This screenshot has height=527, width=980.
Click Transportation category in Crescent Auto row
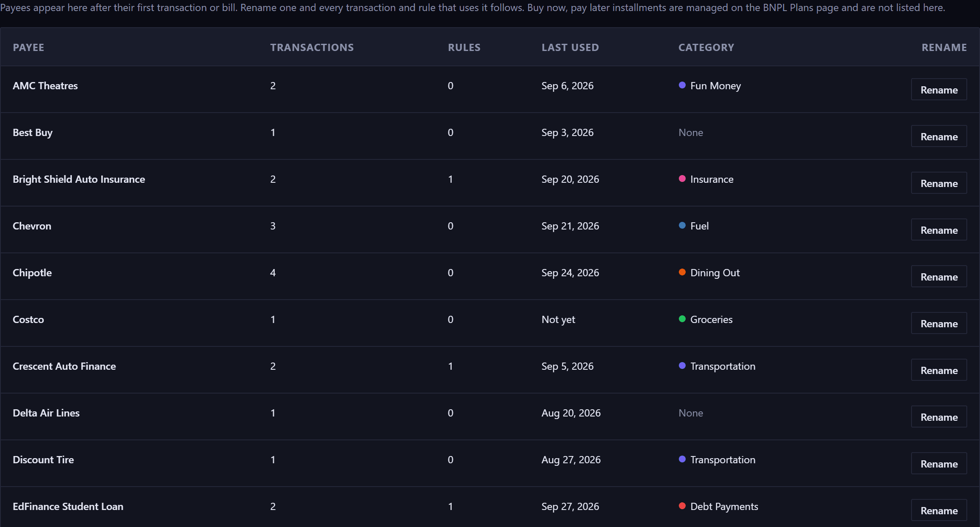723,366
